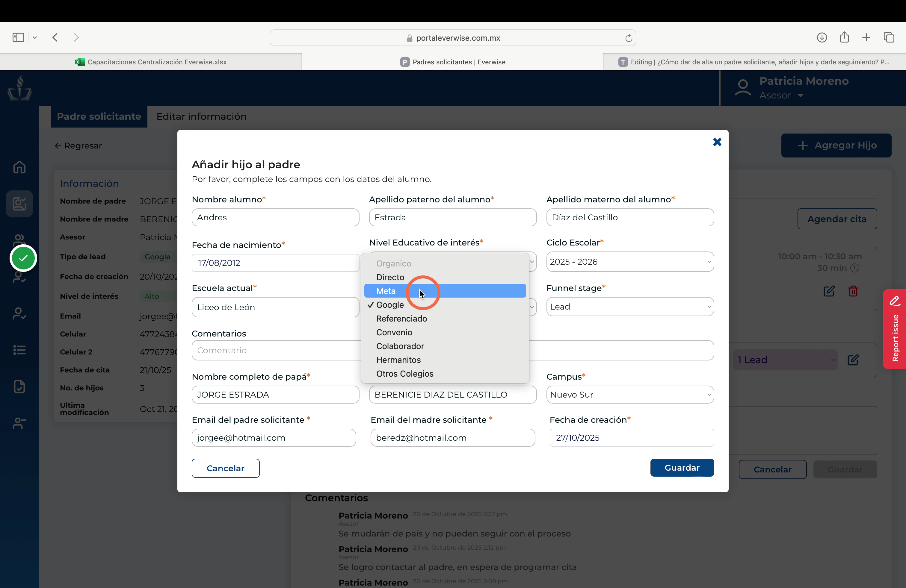Switch to Editing ¿Cómo dar de alta tab

754,62
